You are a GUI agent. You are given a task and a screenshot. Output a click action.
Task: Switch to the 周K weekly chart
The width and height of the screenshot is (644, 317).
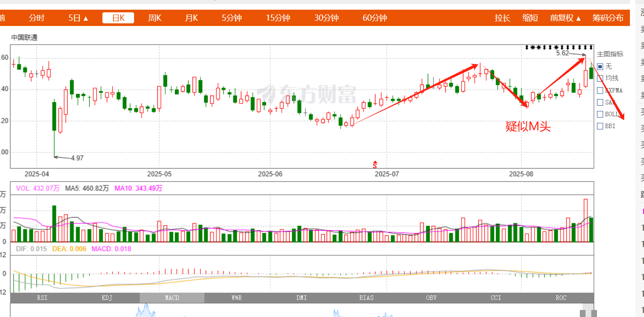154,18
